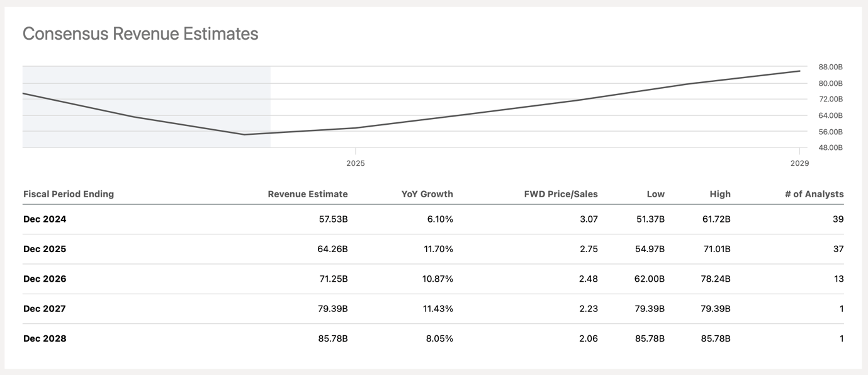Click the 57.53B revenue estimate cell
Image resolution: width=868 pixels, height=375 pixels.
tap(333, 219)
